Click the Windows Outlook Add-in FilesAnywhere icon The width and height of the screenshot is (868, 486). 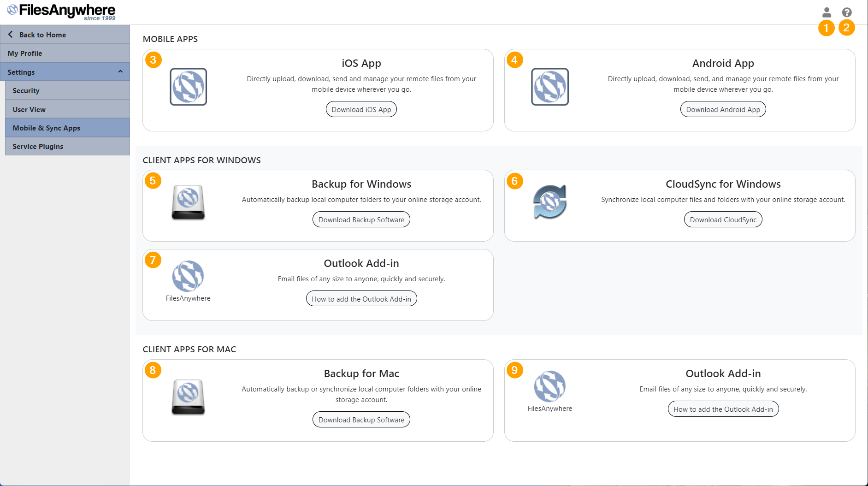tap(188, 276)
